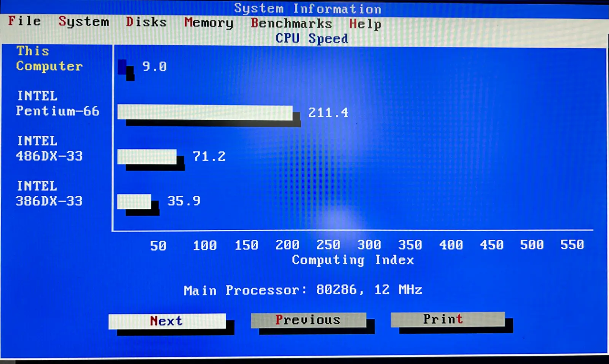Open the Benchmarks menu

(x=291, y=23)
